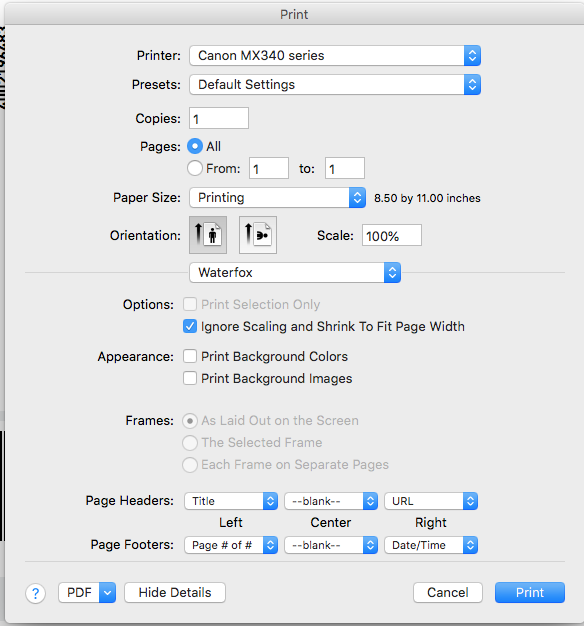Enable Print Background Images
The height and width of the screenshot is (626, 584).
[190, 378]
